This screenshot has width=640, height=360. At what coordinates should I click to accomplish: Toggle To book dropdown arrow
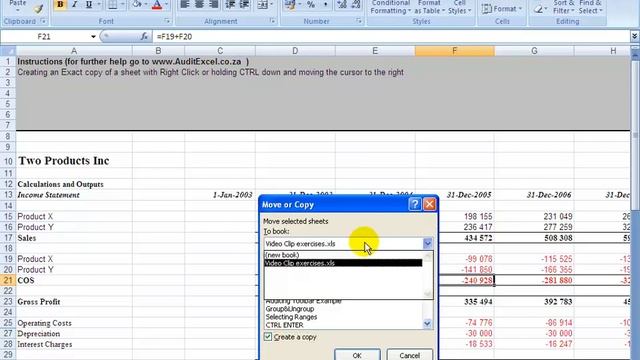[x=427, y=244]
